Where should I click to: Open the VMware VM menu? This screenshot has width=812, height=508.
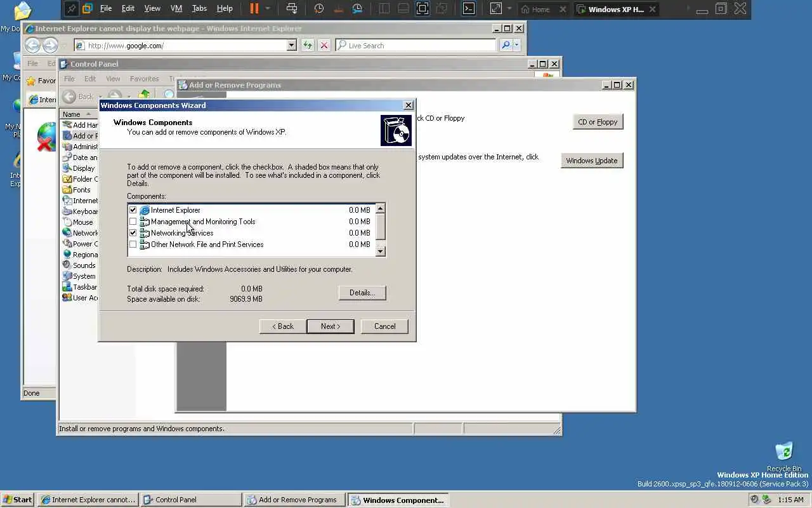[x=176, y=8]
